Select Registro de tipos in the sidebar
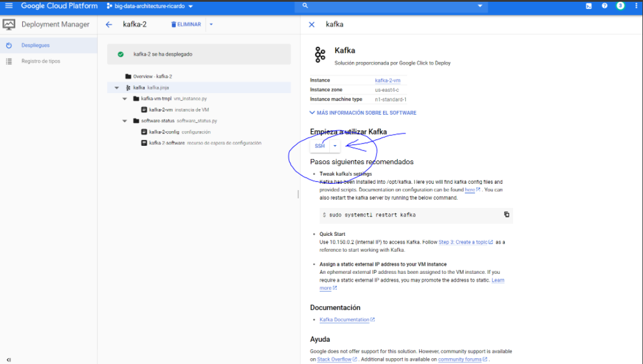Viewport: 643px width, 364px height. [x=40, y=61]
